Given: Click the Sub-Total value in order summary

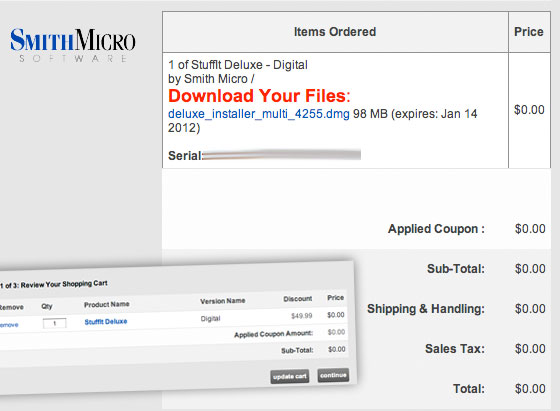Looking at the screenshot, I should (x=530, y=269).
